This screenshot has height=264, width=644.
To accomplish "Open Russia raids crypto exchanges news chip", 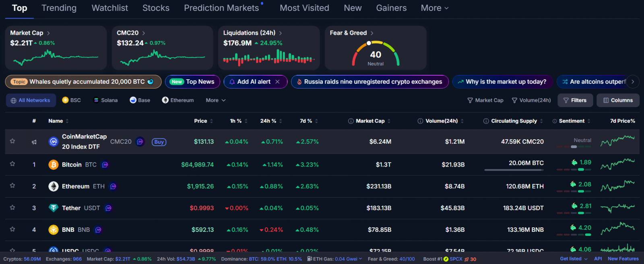I will tap(370, 82).
